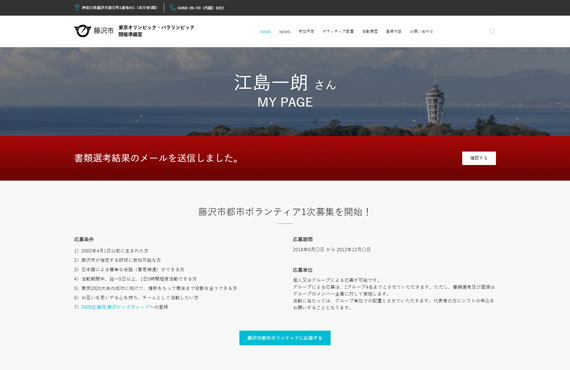Open the 2020応援団 藤沢ビッグウェーブ link

(x=115, y=307)
